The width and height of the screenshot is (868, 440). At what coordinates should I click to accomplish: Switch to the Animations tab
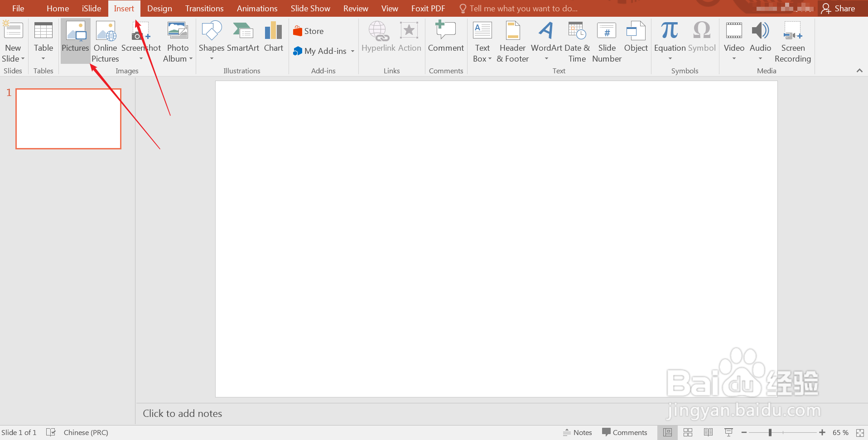pyautogui.click(x=257, y=9)
